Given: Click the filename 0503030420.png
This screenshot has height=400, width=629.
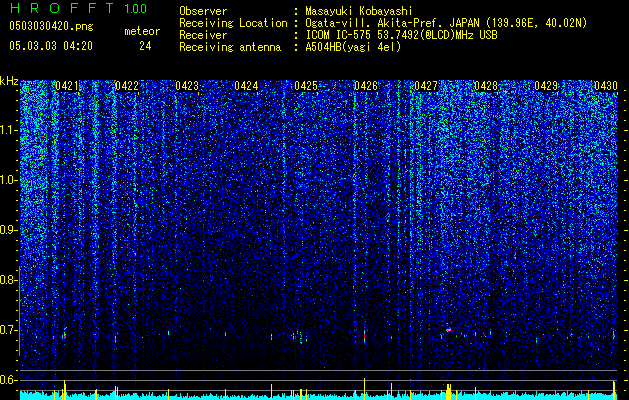Looking at the screenshot, I should (x=51, y=26).
